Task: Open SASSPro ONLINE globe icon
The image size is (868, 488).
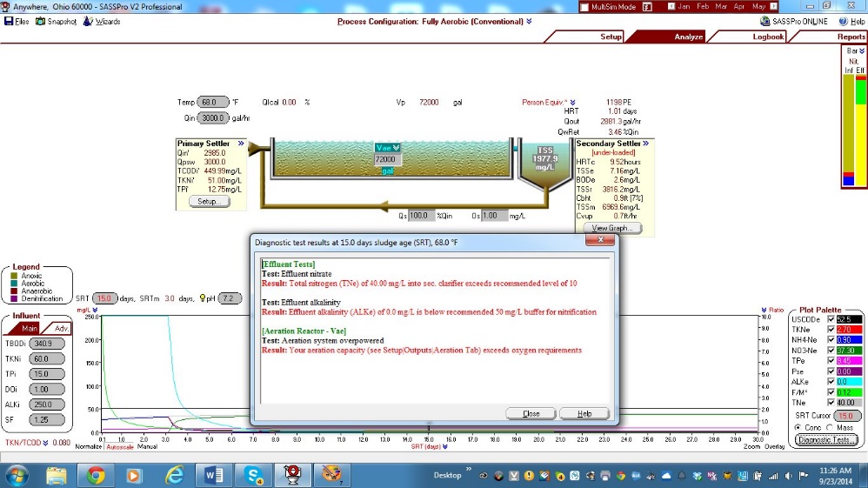Action: (x=765, y=22)
